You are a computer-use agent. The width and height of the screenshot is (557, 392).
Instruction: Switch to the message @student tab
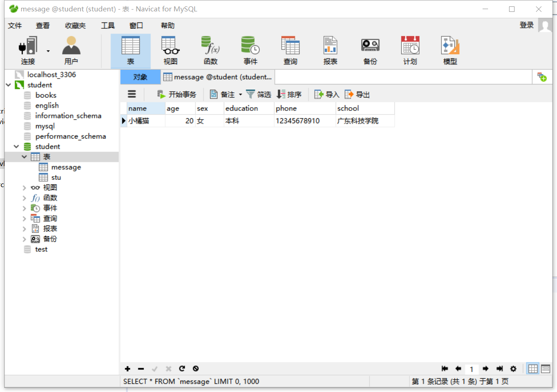pyautogui.click(x=217, y=77)
